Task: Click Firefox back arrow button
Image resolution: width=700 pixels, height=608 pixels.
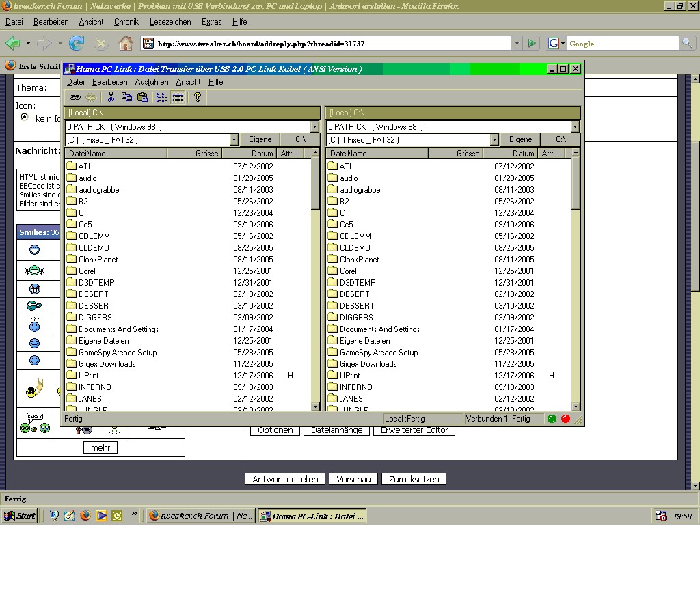Action: (12, 43)
